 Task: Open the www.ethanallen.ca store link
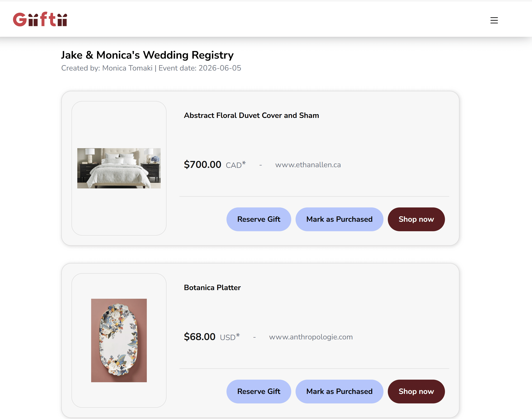point(308,165)
